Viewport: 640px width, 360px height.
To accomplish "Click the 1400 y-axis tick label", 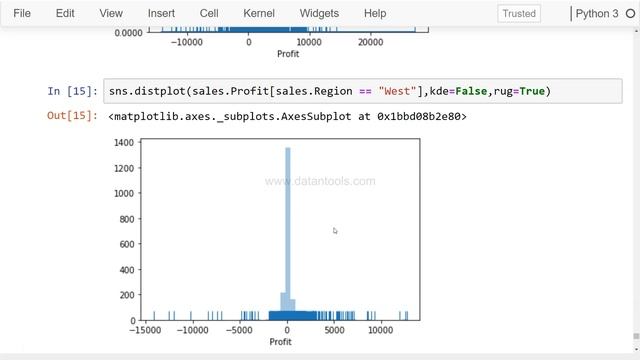I will (x=124, y=143).
